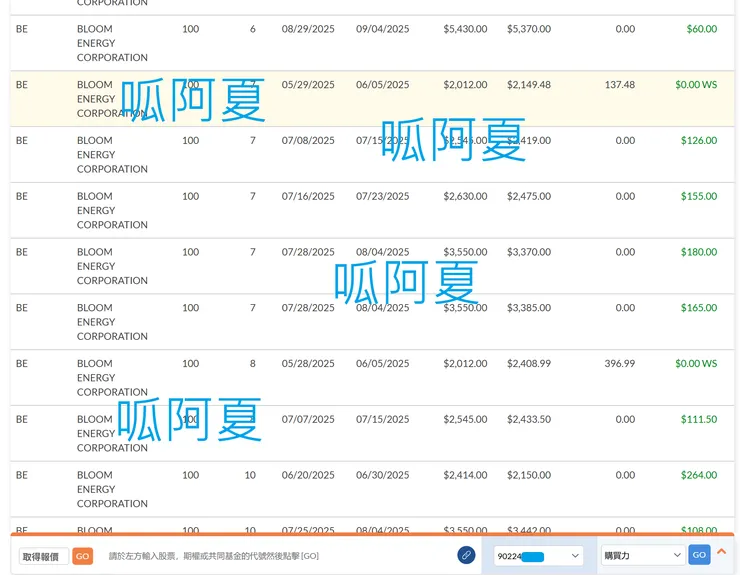
Task: Click the $2,408.99 cost value
Action: (x=529, y=363)
